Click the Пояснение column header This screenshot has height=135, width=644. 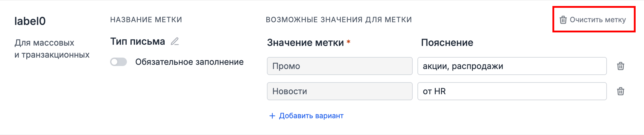447,43
